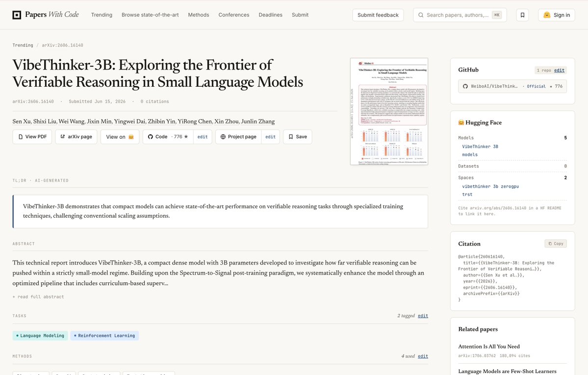The width and height of the screenshot is (588, 375).
Task: Open the Trending menu item
Action: (x=102, y=15)
